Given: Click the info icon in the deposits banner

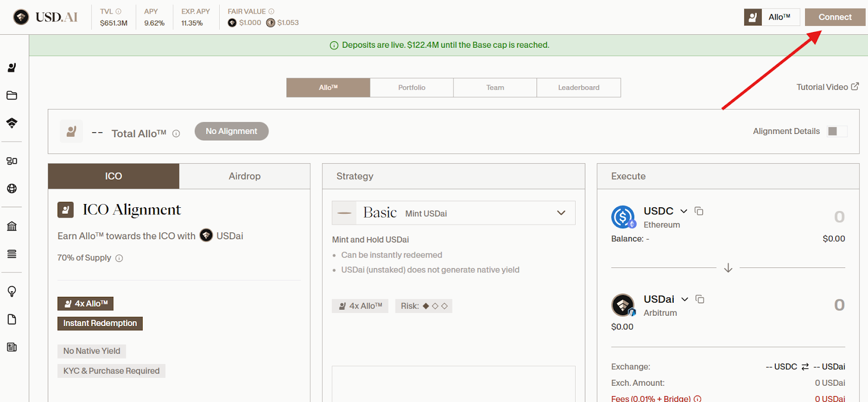Looking at the screenshot, I should coord(334,46).
